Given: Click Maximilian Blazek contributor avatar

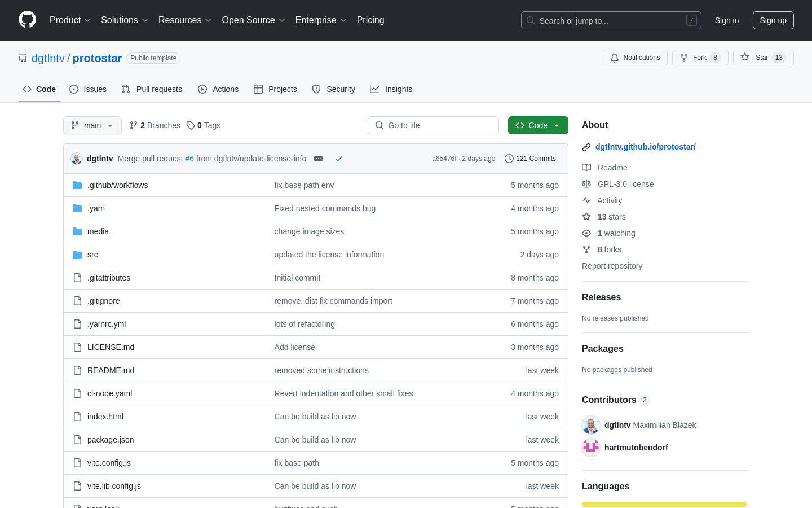Looking at the screenshot, I should 591,425.
